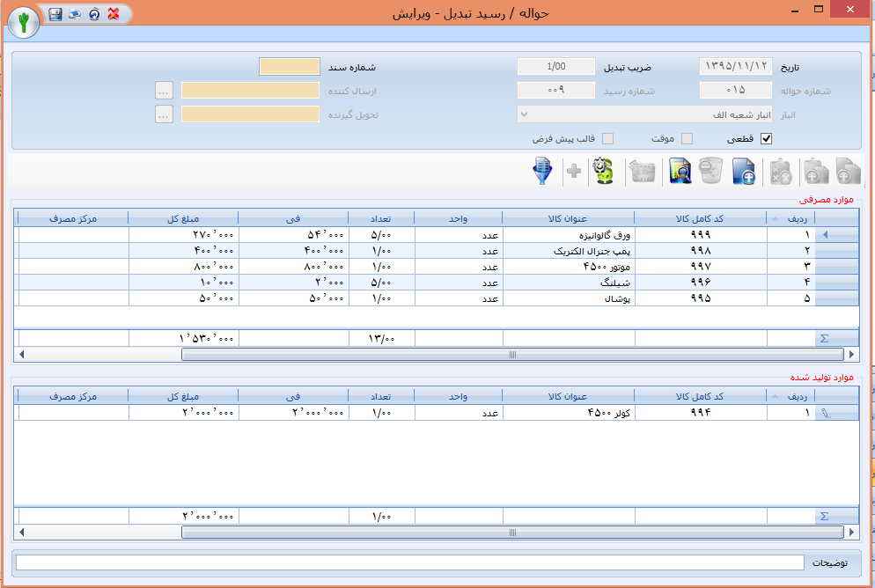875x588 pixels.
Task: Toggle the موقت checkbox
Action: tap(687, 139)
